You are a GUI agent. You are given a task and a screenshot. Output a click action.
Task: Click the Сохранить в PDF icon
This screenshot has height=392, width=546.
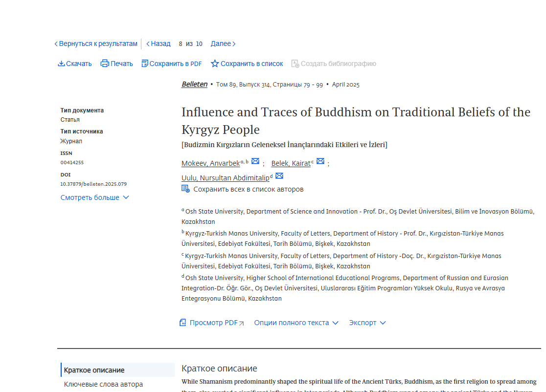144,64
